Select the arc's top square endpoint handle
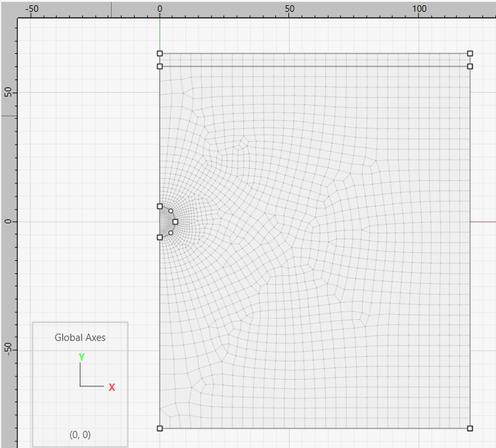The height and width of the screenshot is (448, 496). [x=160, y=206]
